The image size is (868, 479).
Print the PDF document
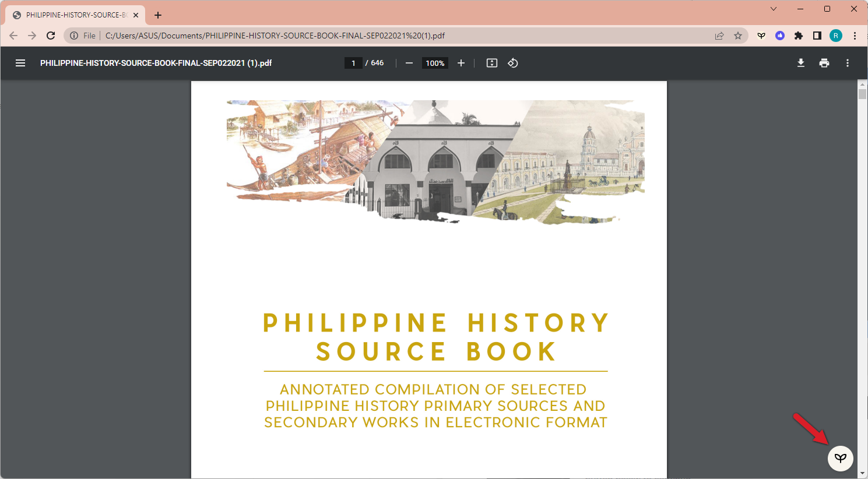pos(824,63)
